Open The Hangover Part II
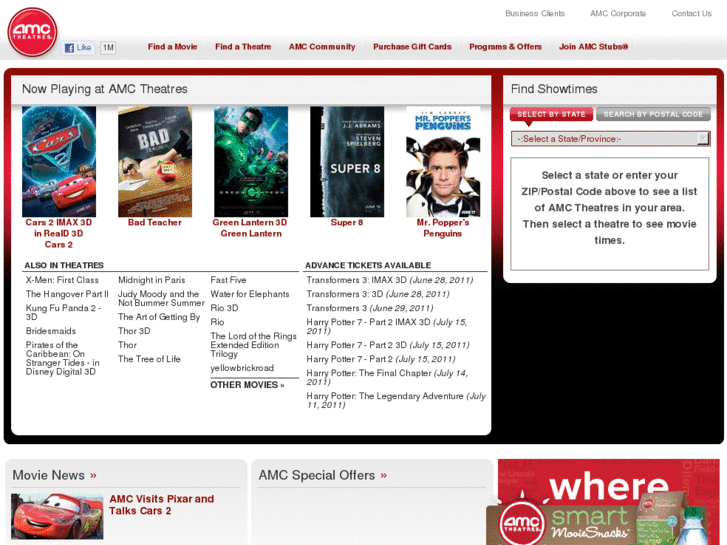Image resolution: width=727 pixels, height=545 pixels. click(67, 294)
